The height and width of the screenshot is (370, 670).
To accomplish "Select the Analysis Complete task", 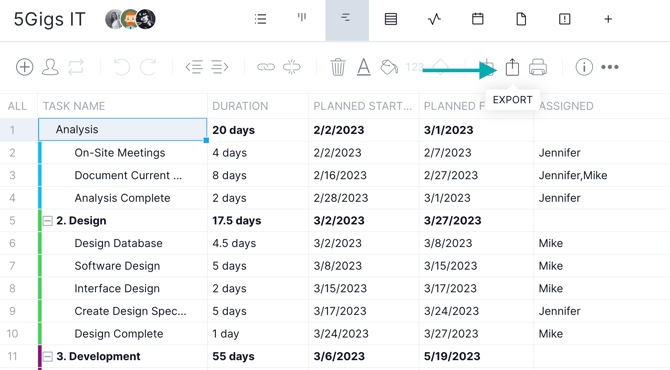I will tap(122, 198).
